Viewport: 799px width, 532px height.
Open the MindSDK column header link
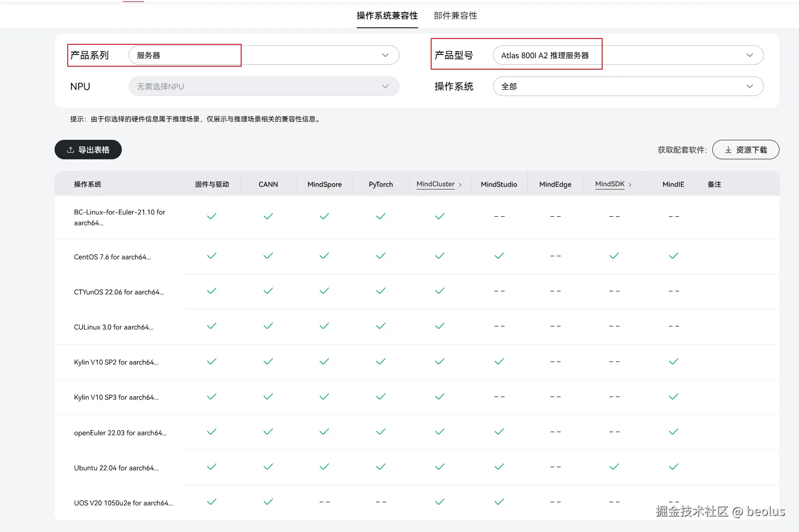609,184
